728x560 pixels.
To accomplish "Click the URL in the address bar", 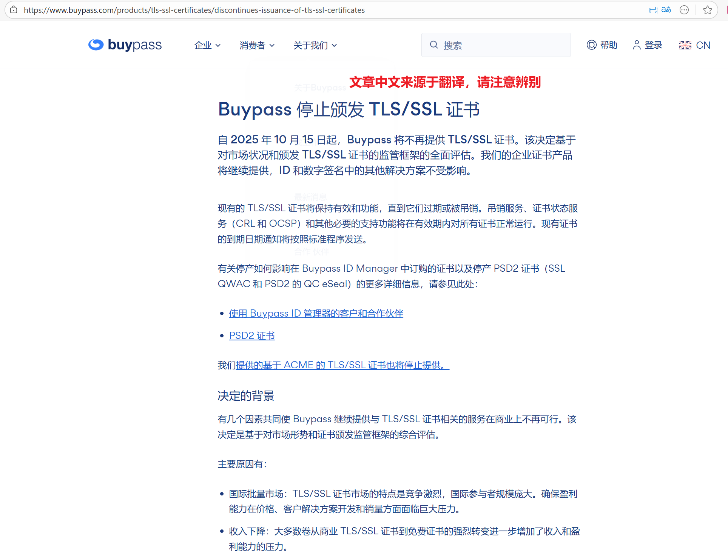I will pos(194,10).
